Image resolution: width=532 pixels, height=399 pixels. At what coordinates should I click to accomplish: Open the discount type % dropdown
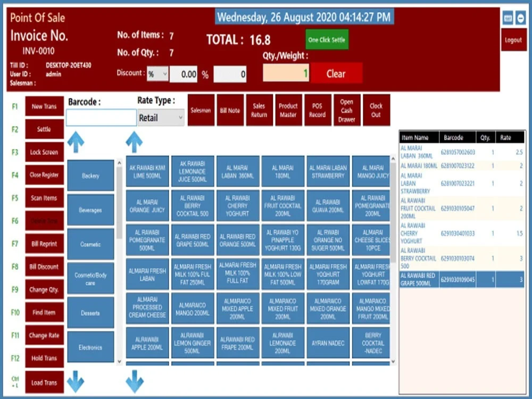[157, 73]
